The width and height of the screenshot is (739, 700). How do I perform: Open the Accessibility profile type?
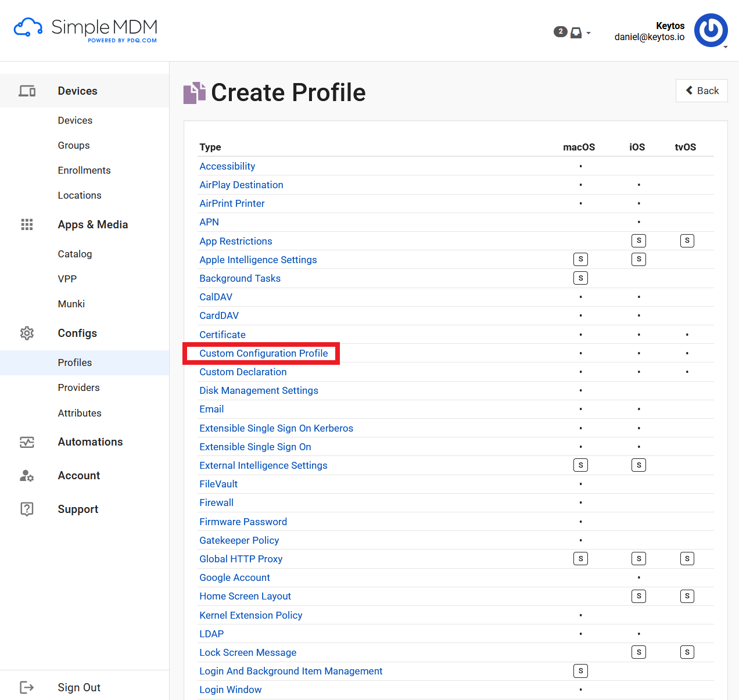tap(227, 166)
